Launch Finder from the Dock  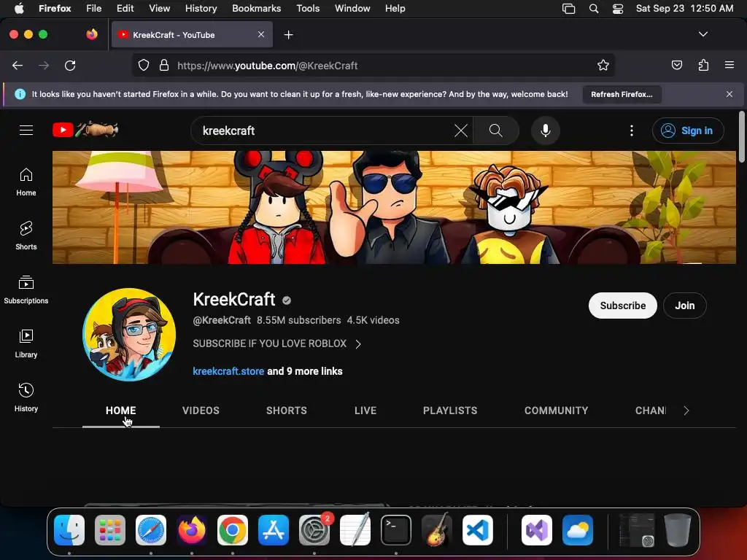tap(69, 530)
